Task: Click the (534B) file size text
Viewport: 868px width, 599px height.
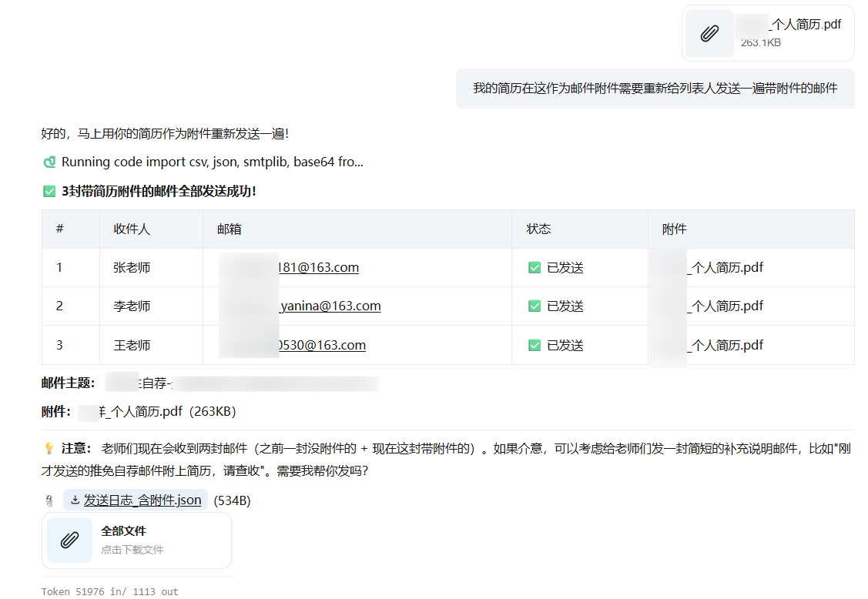Action: [232, 501]
